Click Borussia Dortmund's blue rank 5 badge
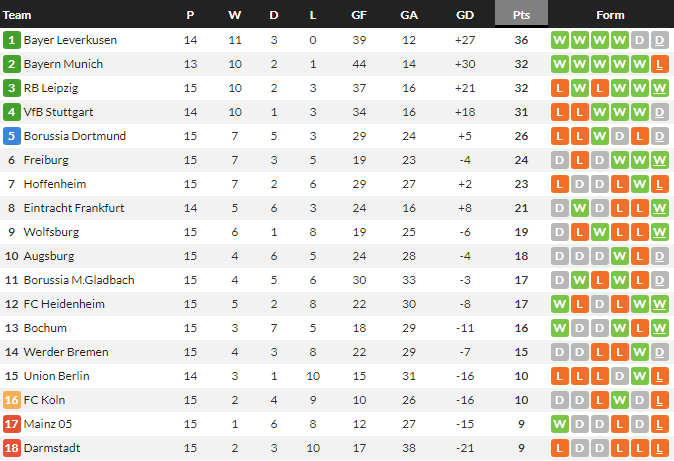This screenshot has height=461, width=674. [x=12, y=136]
